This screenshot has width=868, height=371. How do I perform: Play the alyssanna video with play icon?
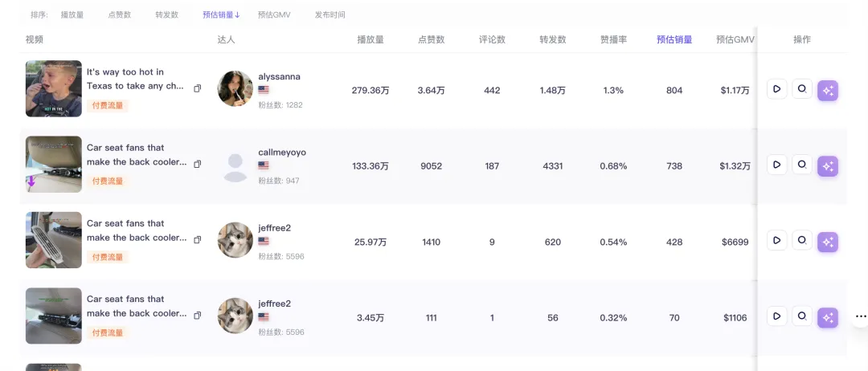click(x=776, y=89)
